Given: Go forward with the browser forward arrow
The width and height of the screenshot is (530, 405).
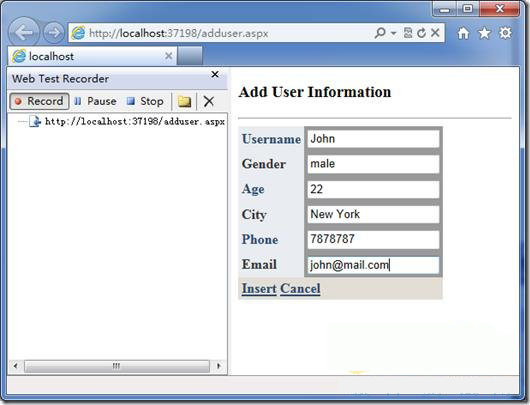Looking at the screenshot, I should click(x=54, y=33).
